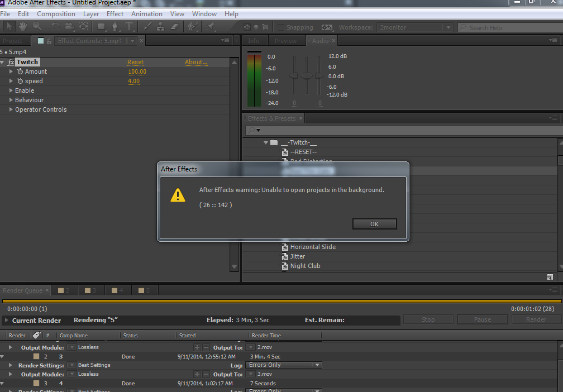Open the Effect Controls panel options menu

click(x=225, y=40)
